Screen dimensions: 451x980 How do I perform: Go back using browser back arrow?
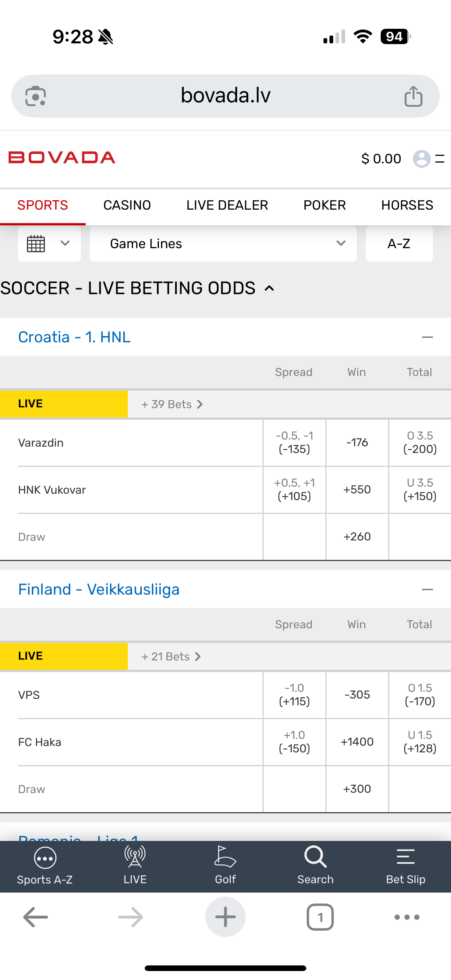coord(36,917)
